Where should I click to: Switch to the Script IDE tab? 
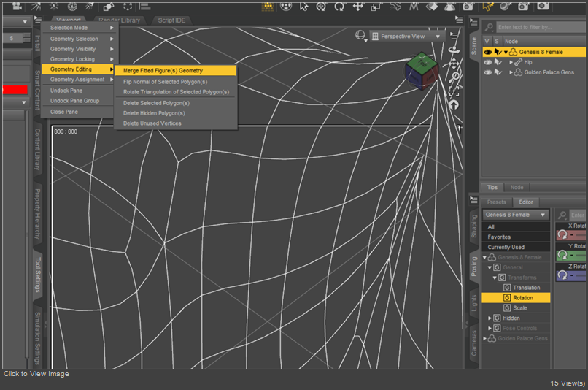point(171,20)
